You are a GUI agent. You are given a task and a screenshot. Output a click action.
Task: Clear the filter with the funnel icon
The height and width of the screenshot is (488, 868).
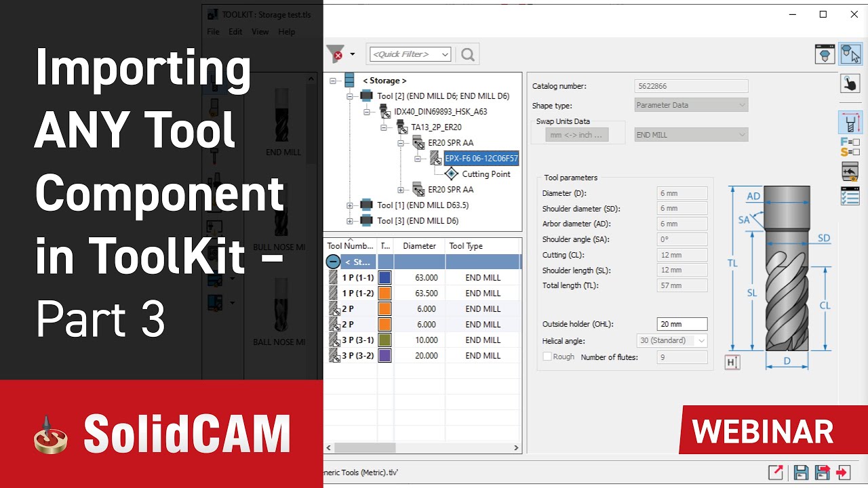335,54
